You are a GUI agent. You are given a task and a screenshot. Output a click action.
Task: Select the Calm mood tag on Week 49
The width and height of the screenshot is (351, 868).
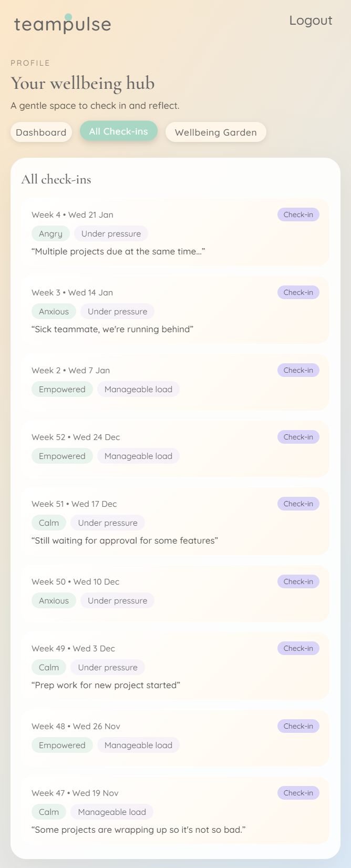click(x=48, y=667)
